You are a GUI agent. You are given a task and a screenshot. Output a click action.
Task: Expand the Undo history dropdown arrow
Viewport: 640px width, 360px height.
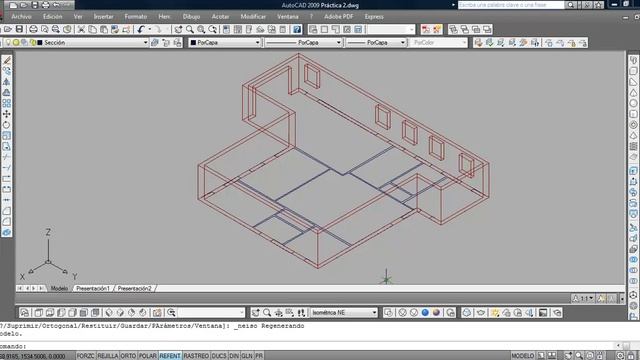150,29
